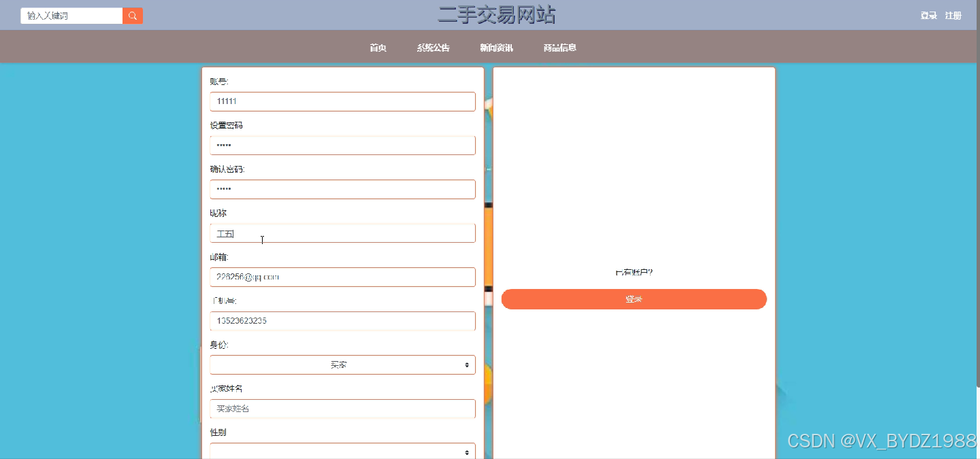Click the 账号 field containing 11111
The width and height of the screenshot is (980, 459).
(342, 101)
